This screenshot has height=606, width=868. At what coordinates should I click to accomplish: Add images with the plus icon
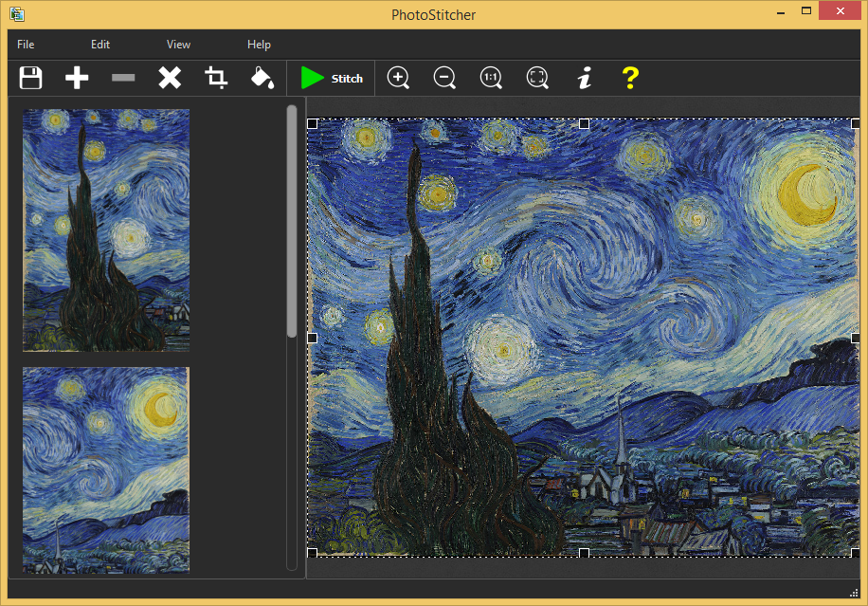[x=77, y=78]
